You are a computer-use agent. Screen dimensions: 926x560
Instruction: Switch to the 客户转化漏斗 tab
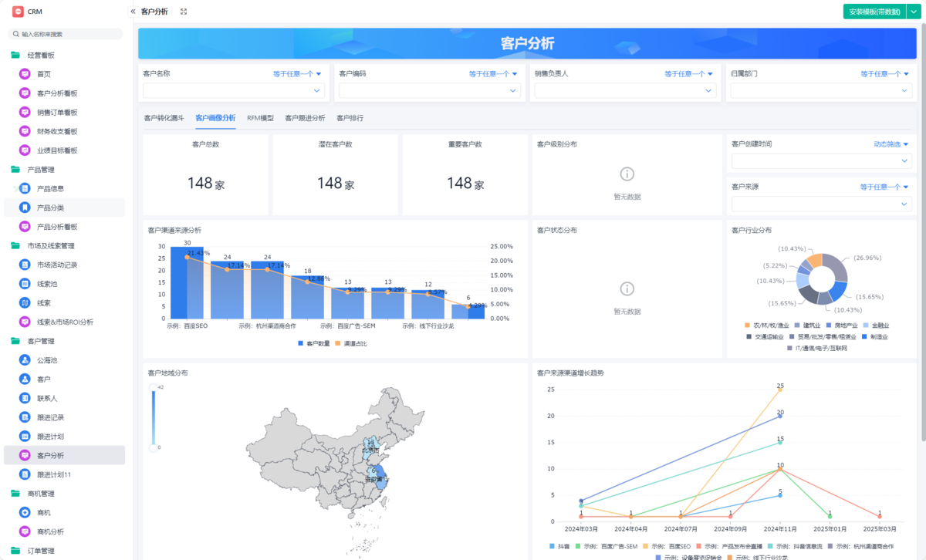[x=164, y=118]
